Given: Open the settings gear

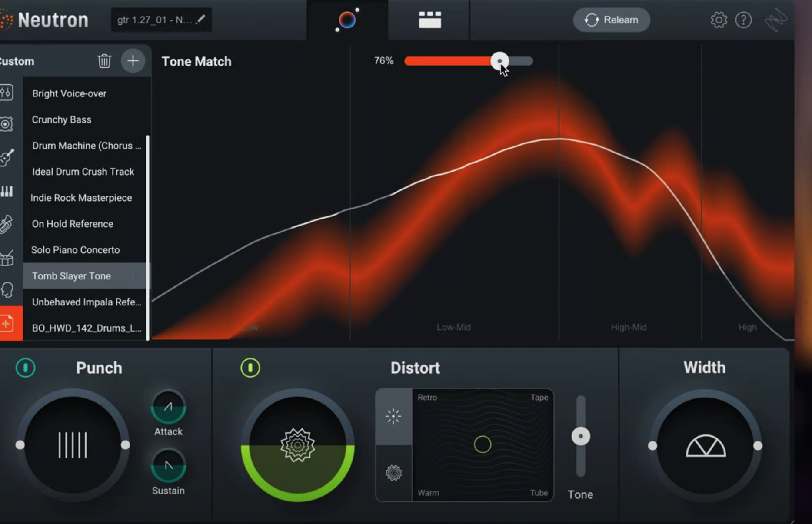Looking at the screenshot, I should tap(719, 20).
